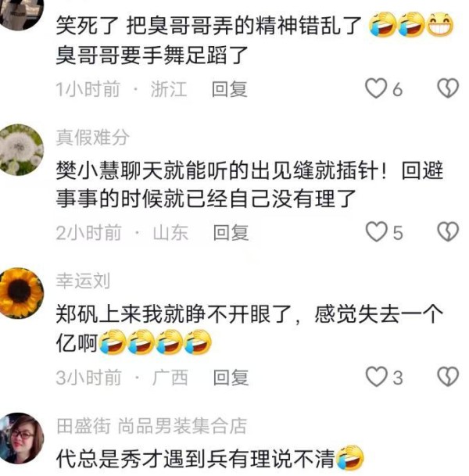Open 幸运刘's sunflower avatar
Viewport: 469px width, 476px height.
21,293
